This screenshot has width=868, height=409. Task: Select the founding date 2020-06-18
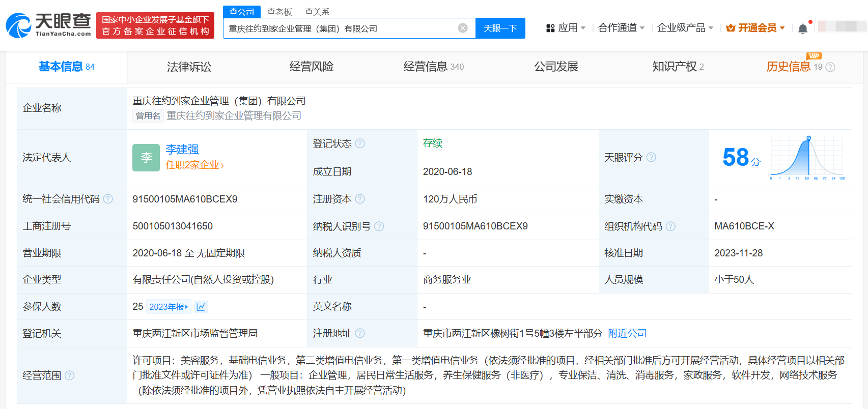coord(447,172)
